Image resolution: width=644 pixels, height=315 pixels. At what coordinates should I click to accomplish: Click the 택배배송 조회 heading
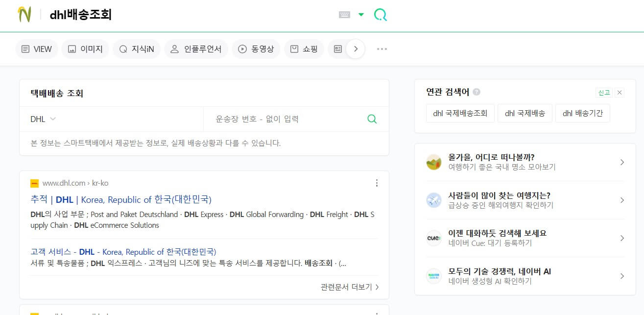[x=57, y=93]
